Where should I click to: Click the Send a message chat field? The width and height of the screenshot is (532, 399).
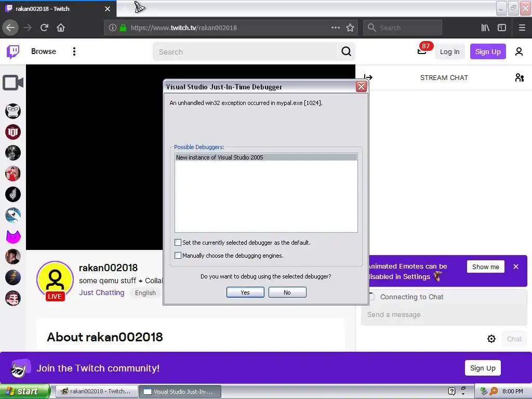tap(444, 314)
